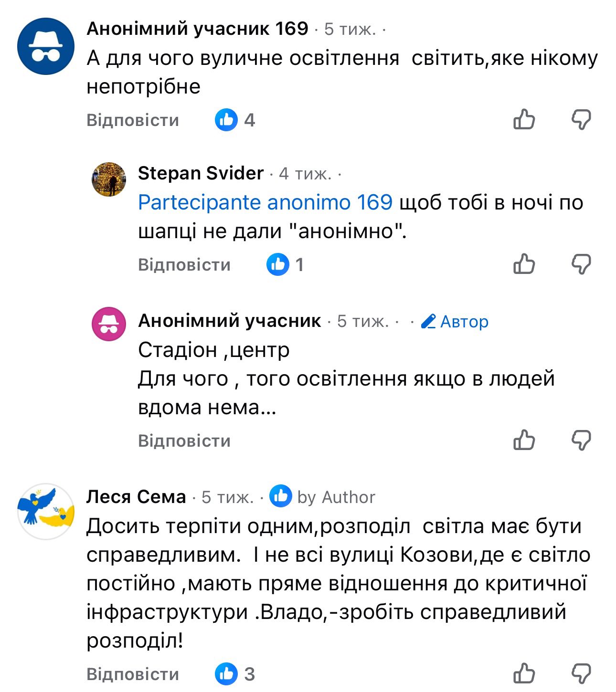Reply to Анонімний учасник 169's comment
Screen dimensions: 616x692
coord(133,120)
